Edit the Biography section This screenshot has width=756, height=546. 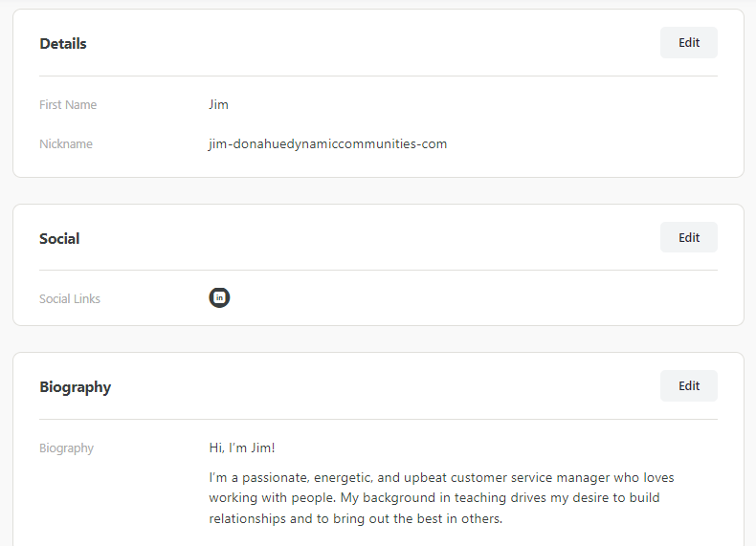click(x=688, y=385)
